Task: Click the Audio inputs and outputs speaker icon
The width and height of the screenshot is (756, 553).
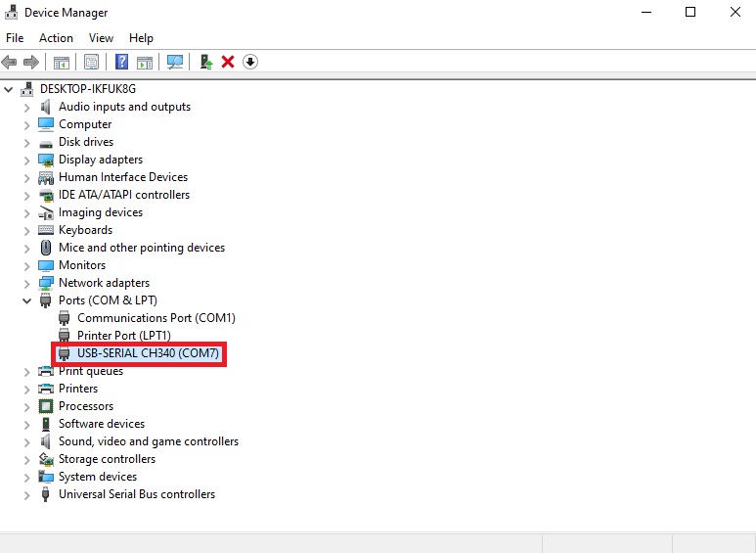Action: pos(46,107)
